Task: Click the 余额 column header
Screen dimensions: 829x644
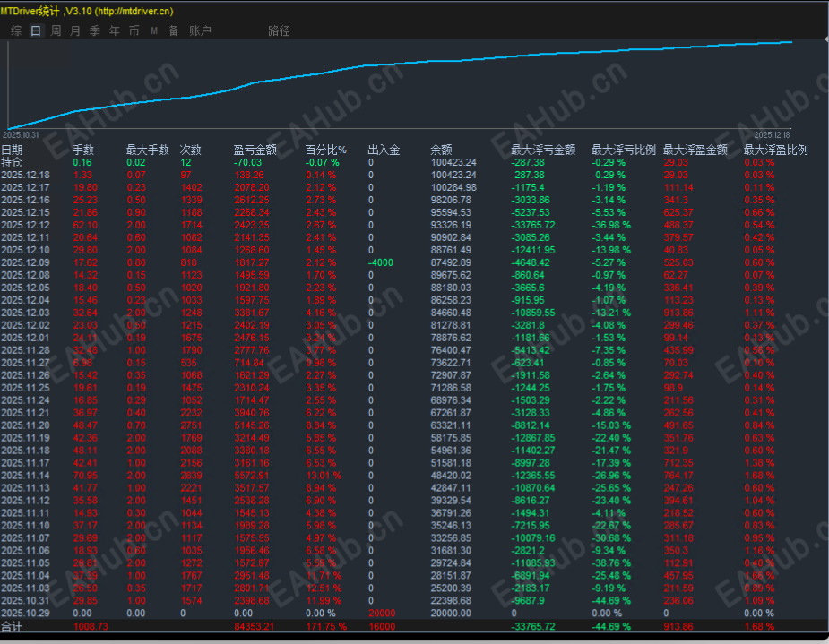Action: click(441, 150)
